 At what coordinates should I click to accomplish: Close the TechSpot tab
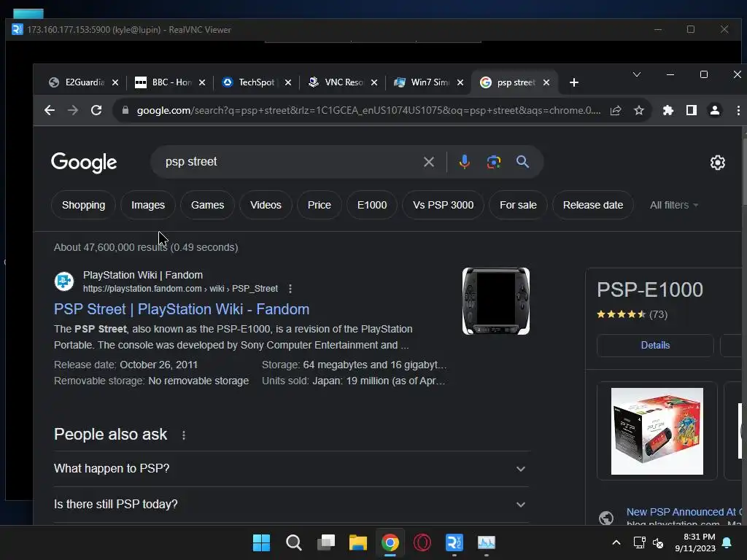[287, 82]
